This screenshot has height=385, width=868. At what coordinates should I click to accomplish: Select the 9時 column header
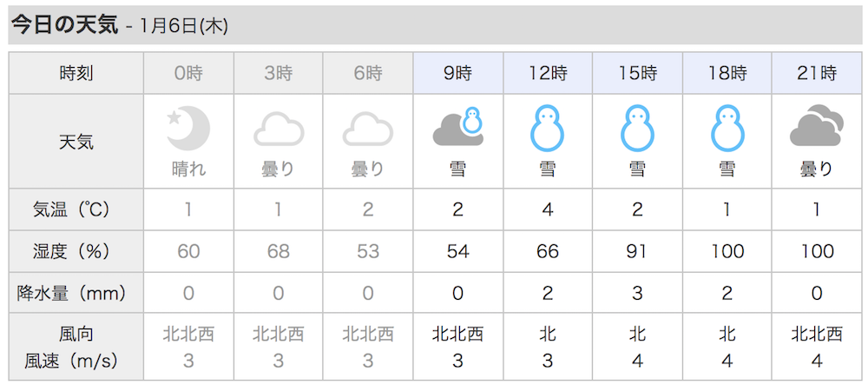point(458,73)
